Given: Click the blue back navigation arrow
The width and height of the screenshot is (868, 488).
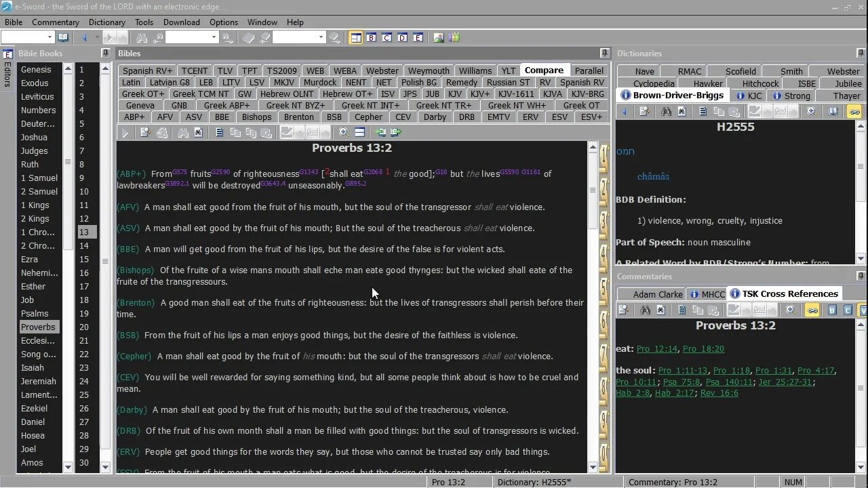Looking at the screenshot, I should pos(85,38).
